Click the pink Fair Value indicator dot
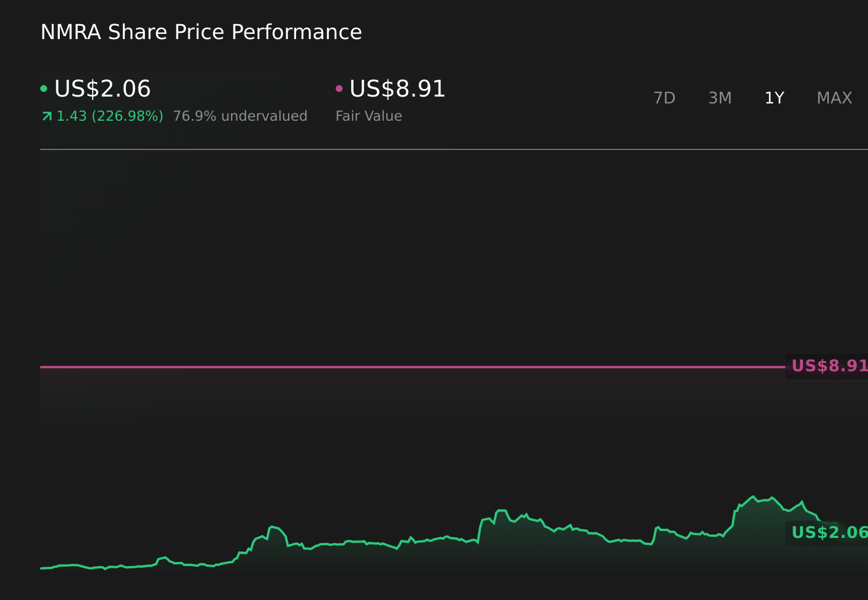The height and width of the screenshot is (600, 868). click(x=339, y=89)
